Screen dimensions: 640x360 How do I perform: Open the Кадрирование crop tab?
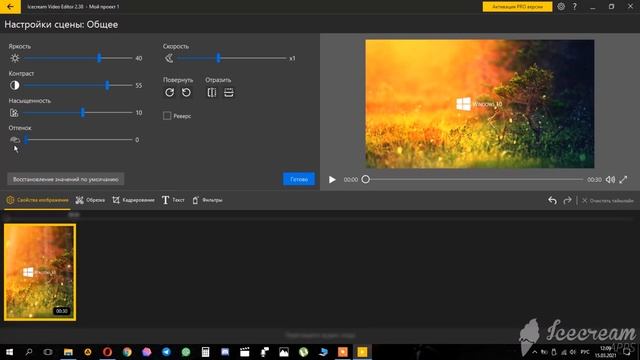(133, 200)
